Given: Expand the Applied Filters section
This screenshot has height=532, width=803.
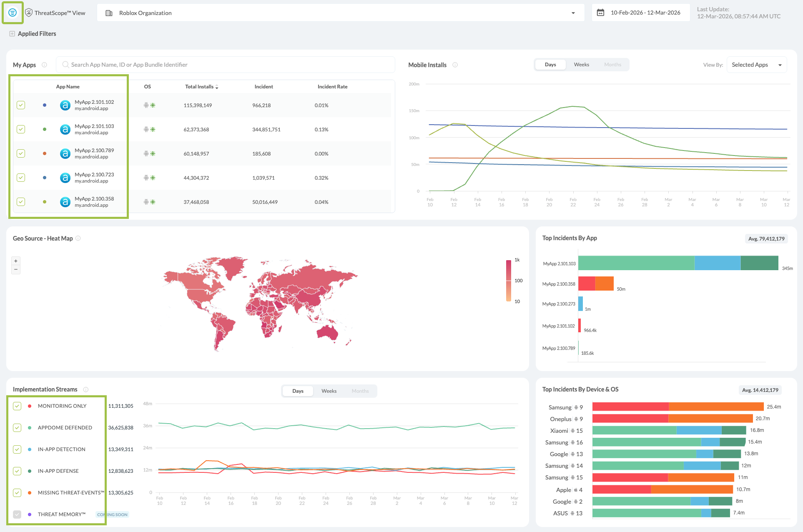Looking at the screenshot, I should 12,34.
